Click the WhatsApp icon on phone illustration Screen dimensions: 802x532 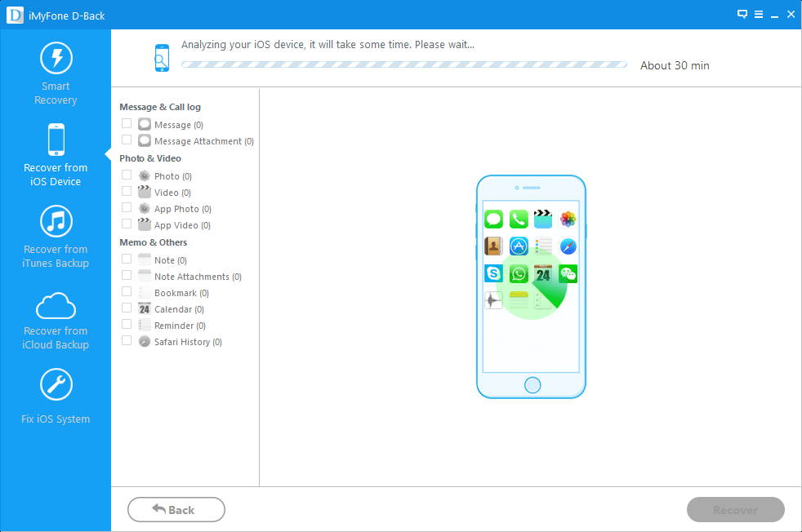519,274
